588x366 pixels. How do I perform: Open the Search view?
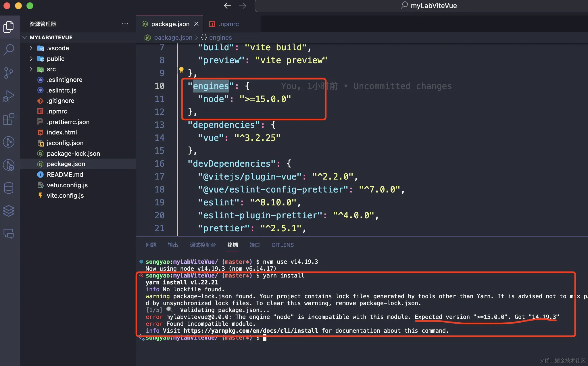pyautogui.click(x=9, y=50)
